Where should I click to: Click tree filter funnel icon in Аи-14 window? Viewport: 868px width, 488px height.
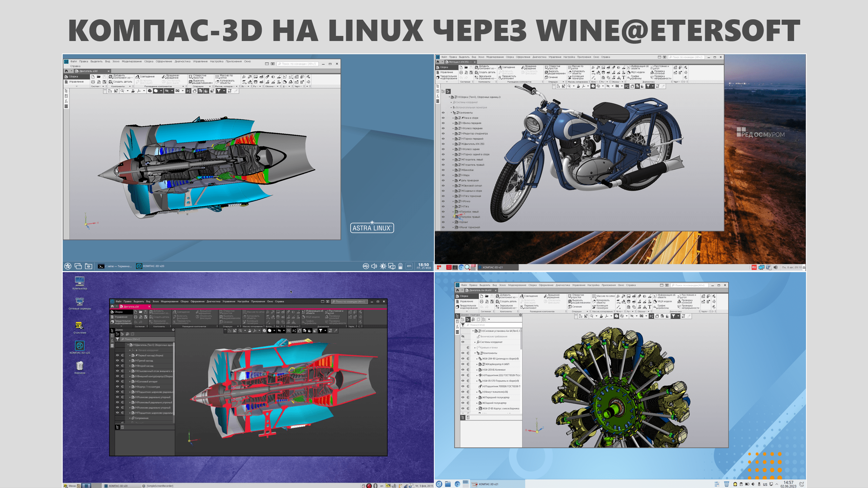(x=463, y=325)
